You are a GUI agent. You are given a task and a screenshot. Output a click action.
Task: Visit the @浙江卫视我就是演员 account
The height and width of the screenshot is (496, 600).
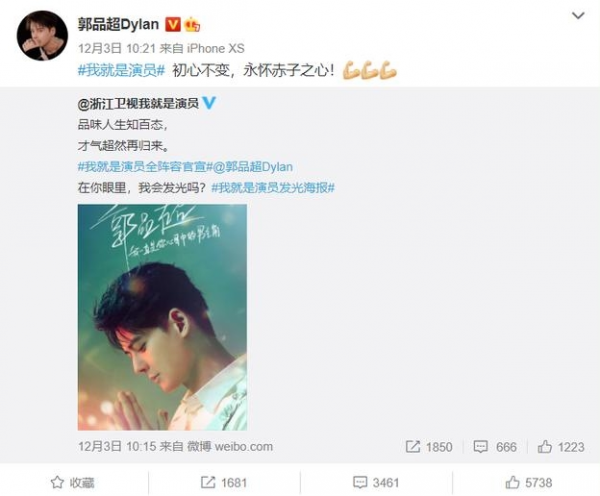(138, 103)
